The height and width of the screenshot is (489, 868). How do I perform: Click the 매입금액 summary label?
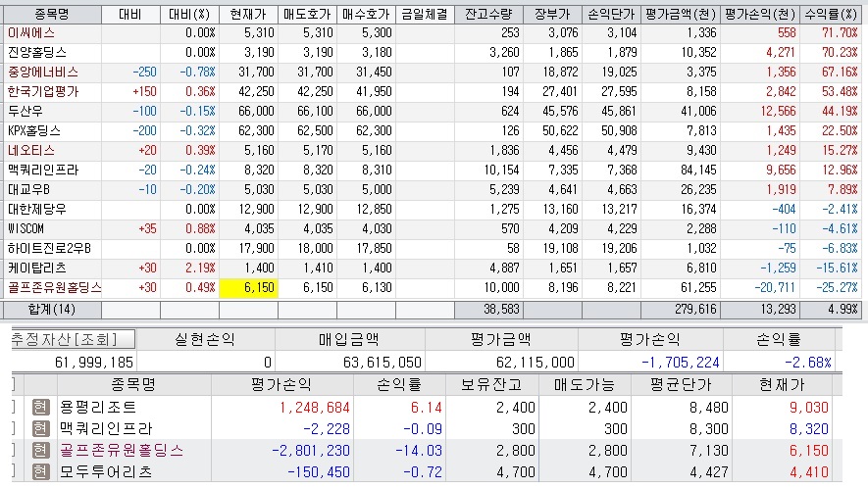(x=349, y=339)
